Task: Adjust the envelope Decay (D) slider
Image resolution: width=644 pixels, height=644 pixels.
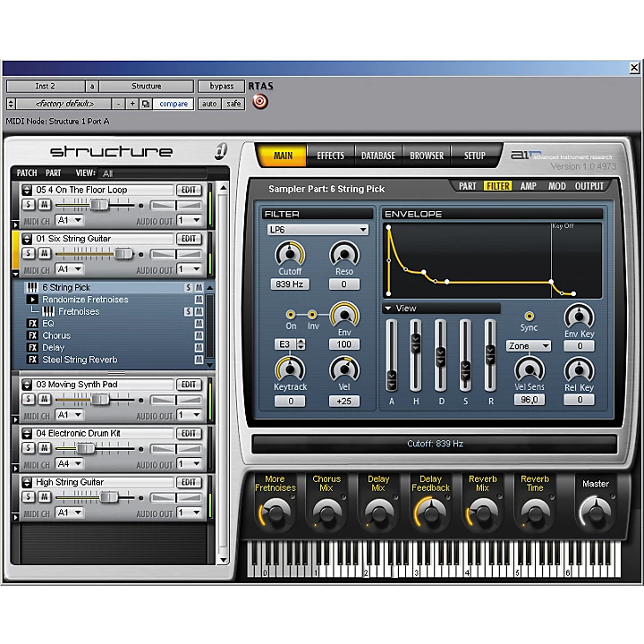Action: point(440,357)
